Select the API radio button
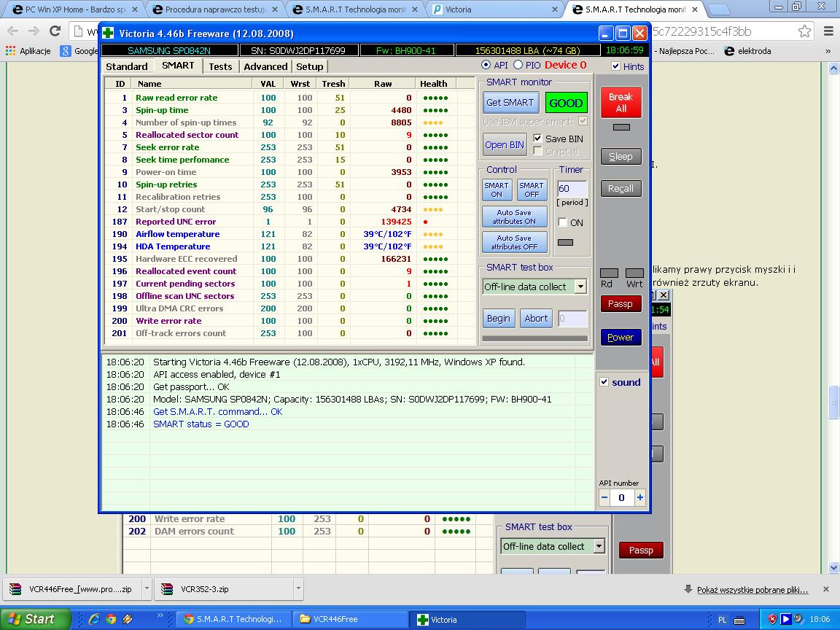The height and width of the screenshot is (630, 840). [x=486, y=65]
